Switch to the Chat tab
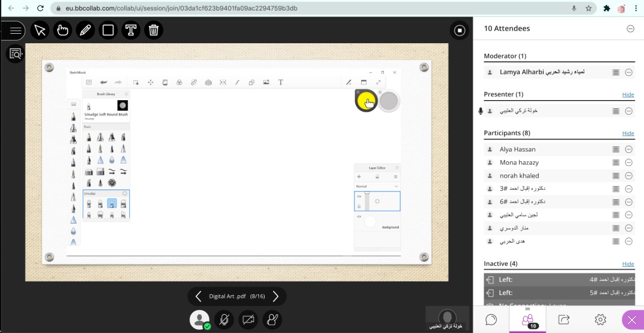 click(491, 319)
